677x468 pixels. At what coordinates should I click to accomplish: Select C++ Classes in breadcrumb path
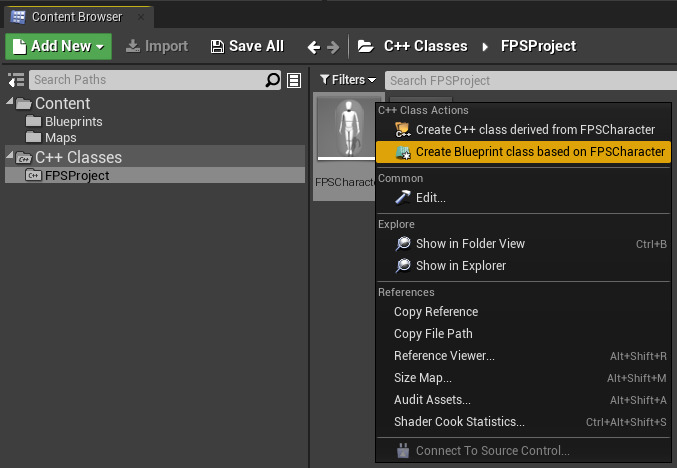click(426, 46)
